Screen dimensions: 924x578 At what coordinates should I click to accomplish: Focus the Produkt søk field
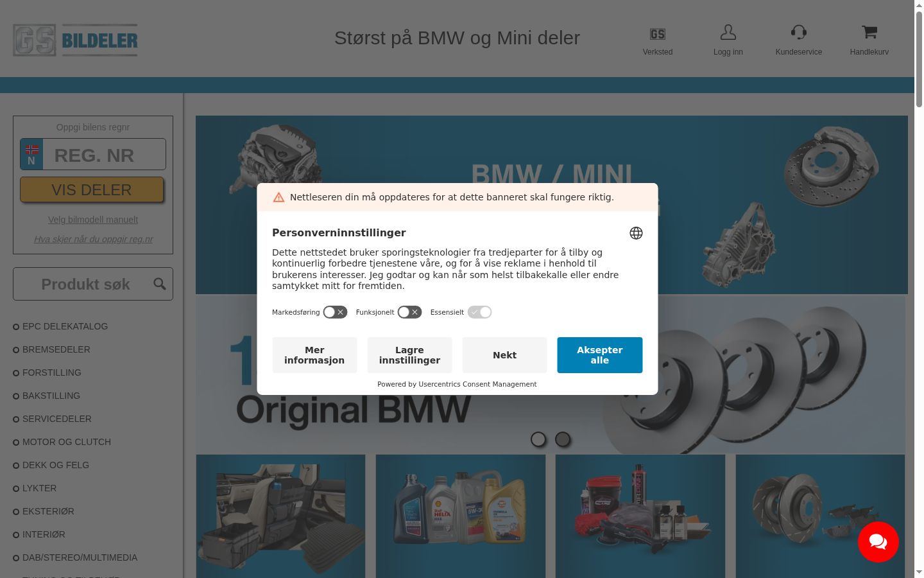[x=93, y=284]
